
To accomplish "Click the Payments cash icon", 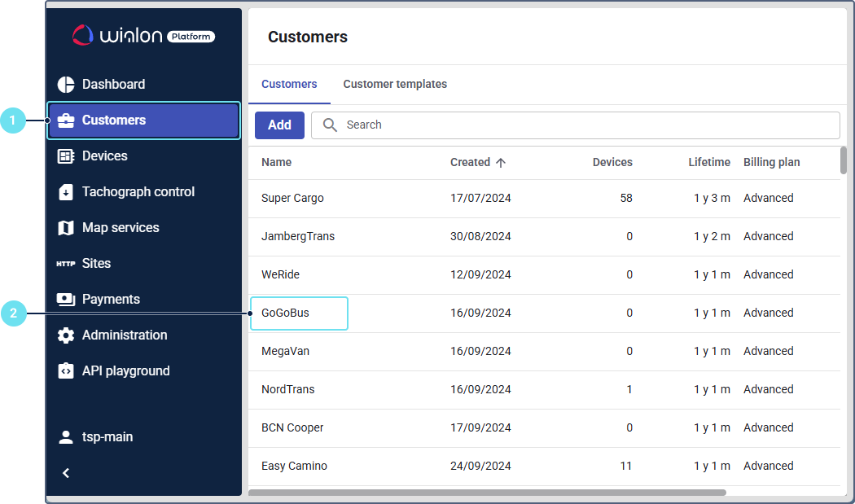I will point(66,300).
